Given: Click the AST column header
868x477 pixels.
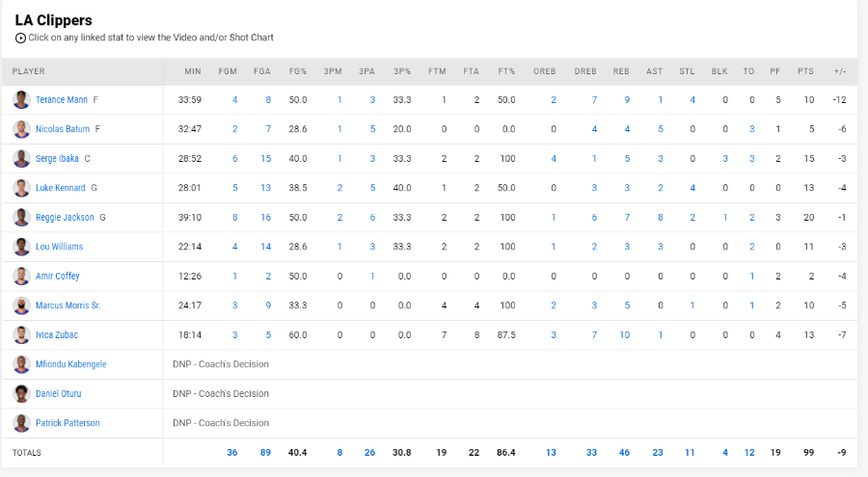Looking at the screenshot, I should click(x=654, y=71).
